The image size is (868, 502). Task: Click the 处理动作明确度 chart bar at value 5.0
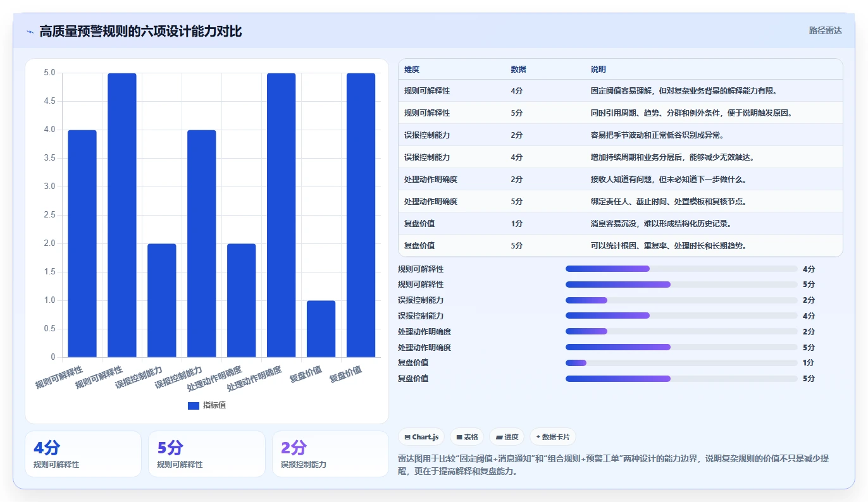[282, 215]
